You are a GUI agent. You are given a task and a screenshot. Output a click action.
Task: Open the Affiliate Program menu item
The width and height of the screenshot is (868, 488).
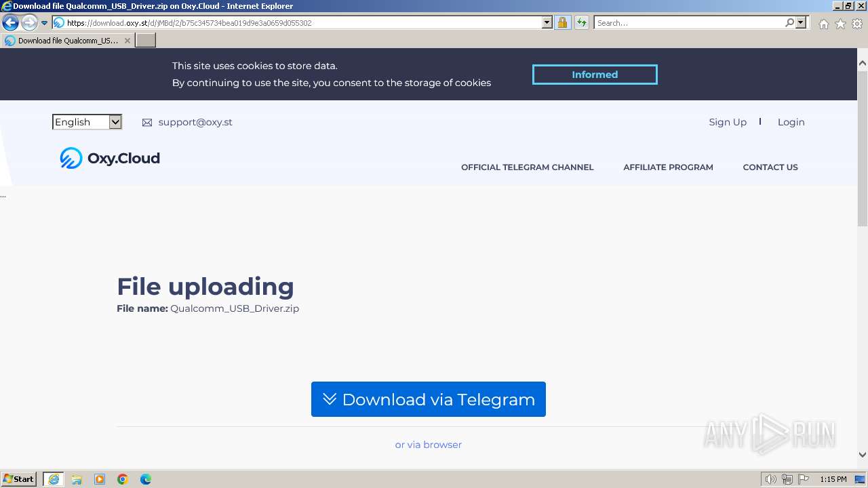point(668,167)
